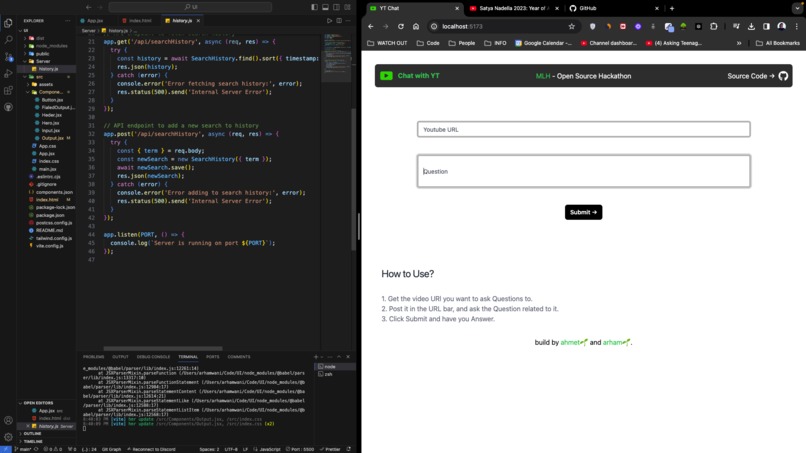Open the Manage gear icon in VS Code
Image resolution: width=806 pixels, height=453 pixels.
coord(8,437)
